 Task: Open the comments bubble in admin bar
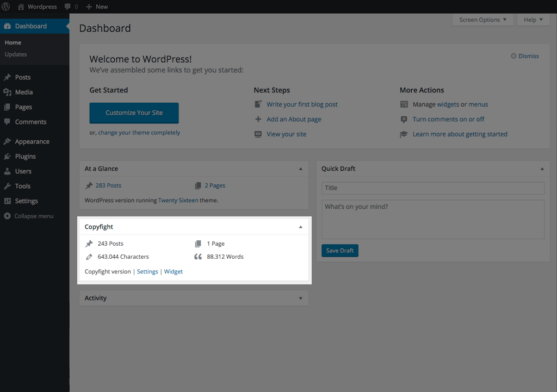71,7
